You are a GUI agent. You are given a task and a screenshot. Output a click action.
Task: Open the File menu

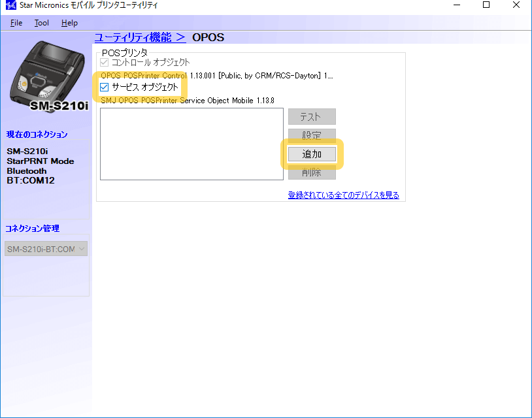click(x=16, y=23)
